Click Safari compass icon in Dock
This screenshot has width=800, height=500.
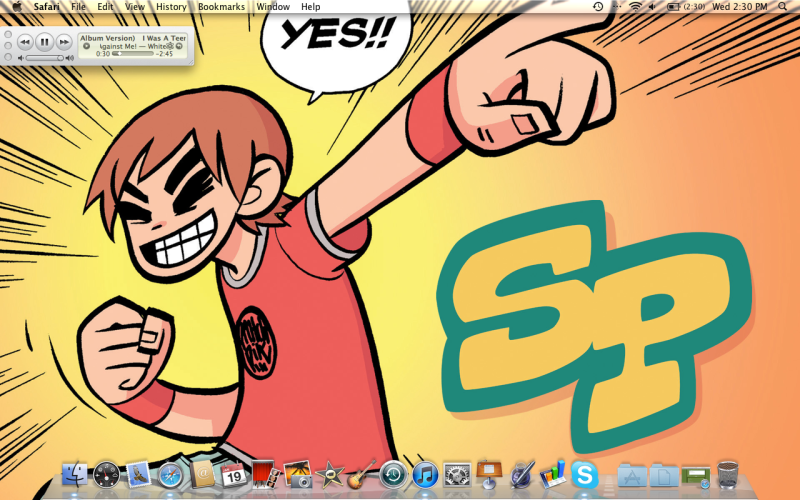pos(170,476)
